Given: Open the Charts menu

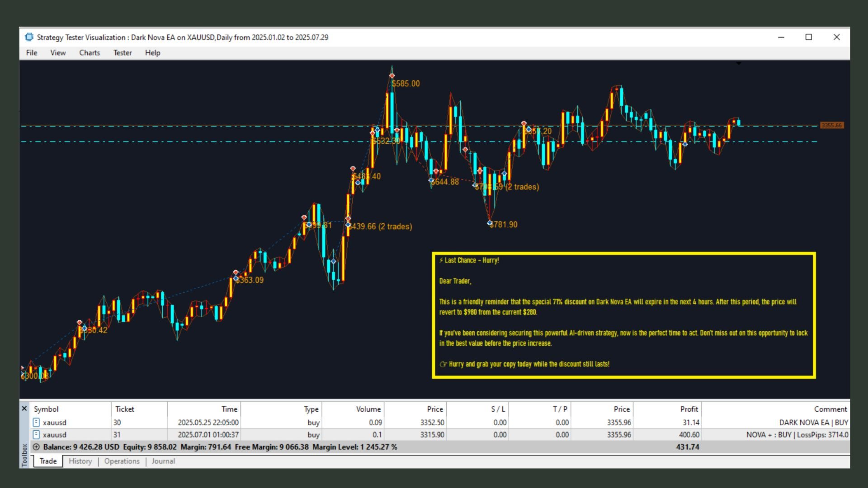Looking at the screenshot, I should click(x=90, y=53).
